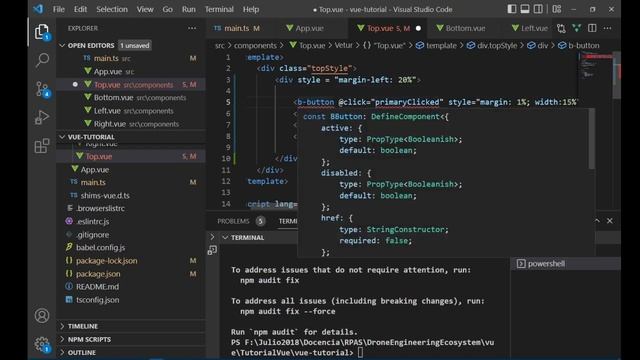The image size is (640, 360).
Task: Open shims-vue.d.ts file
Action: (x=131, y=196)
